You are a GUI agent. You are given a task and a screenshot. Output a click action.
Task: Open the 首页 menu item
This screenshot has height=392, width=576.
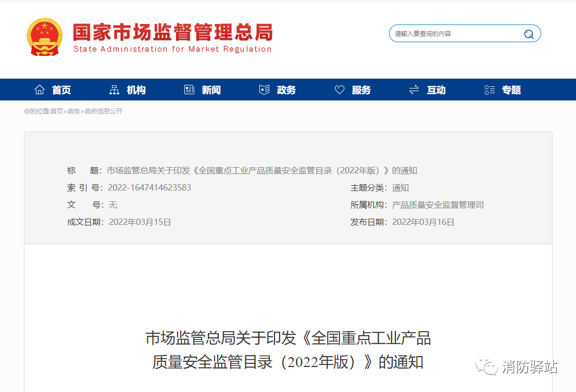coord(61,90)
